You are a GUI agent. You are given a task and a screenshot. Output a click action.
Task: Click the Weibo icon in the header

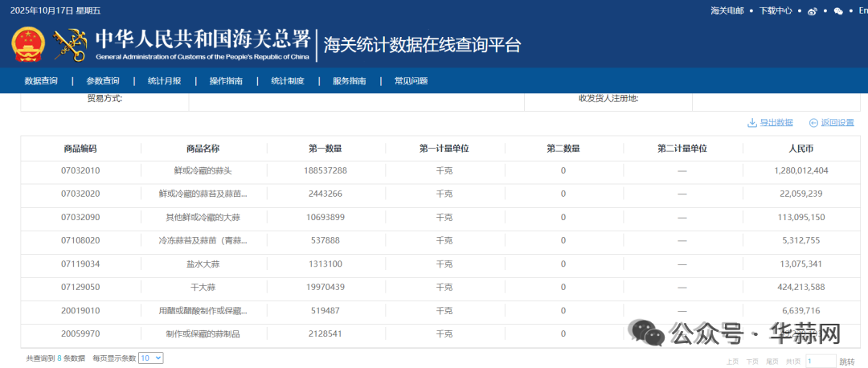(x=813, y=11)
